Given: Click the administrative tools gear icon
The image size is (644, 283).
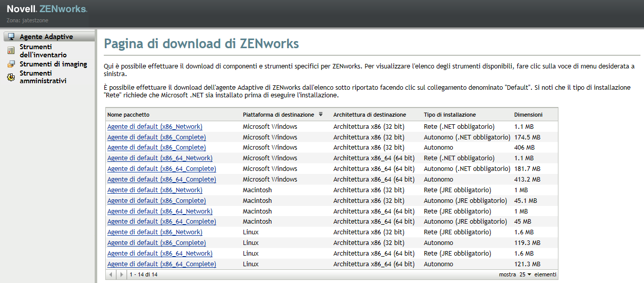Looking at the screenshot, I should [11, 77].
